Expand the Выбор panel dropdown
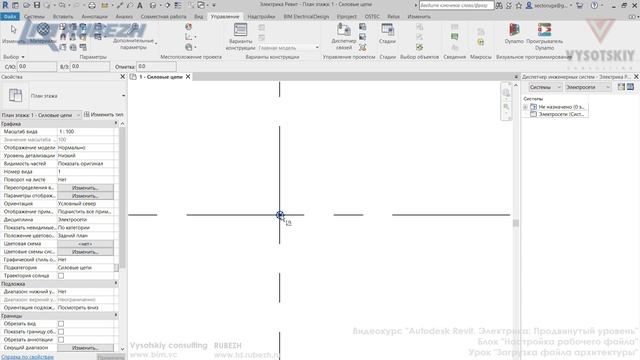Viewport: 640px width, 360px height. point(14,57)
